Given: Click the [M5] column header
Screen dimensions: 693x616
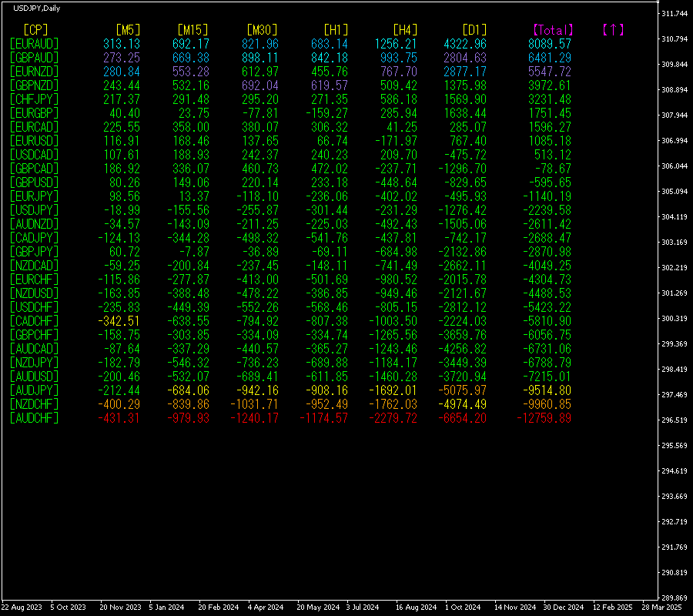Looking at the screenshot, I should click(128, 29).
